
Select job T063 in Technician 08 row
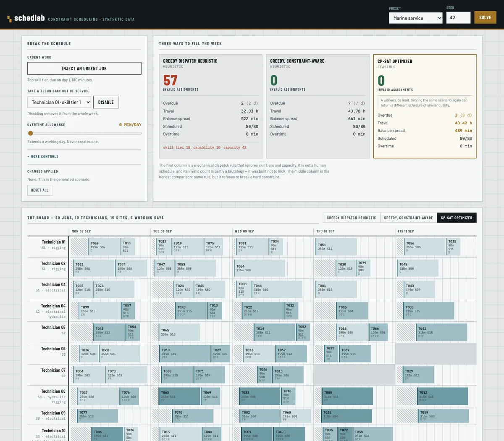point(180,396)
